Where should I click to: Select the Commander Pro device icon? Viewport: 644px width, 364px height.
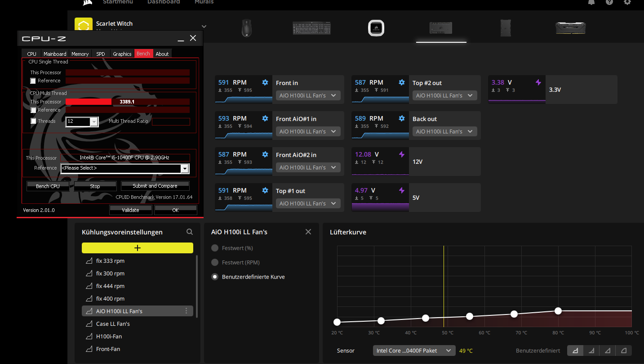pyautogui.click(x=441, y=28)
